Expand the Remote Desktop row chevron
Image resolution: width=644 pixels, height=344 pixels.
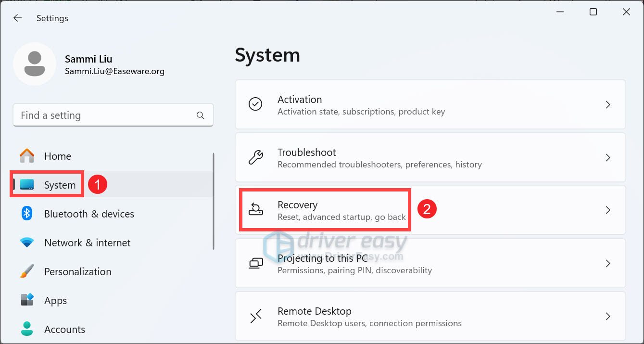point(607,316)
